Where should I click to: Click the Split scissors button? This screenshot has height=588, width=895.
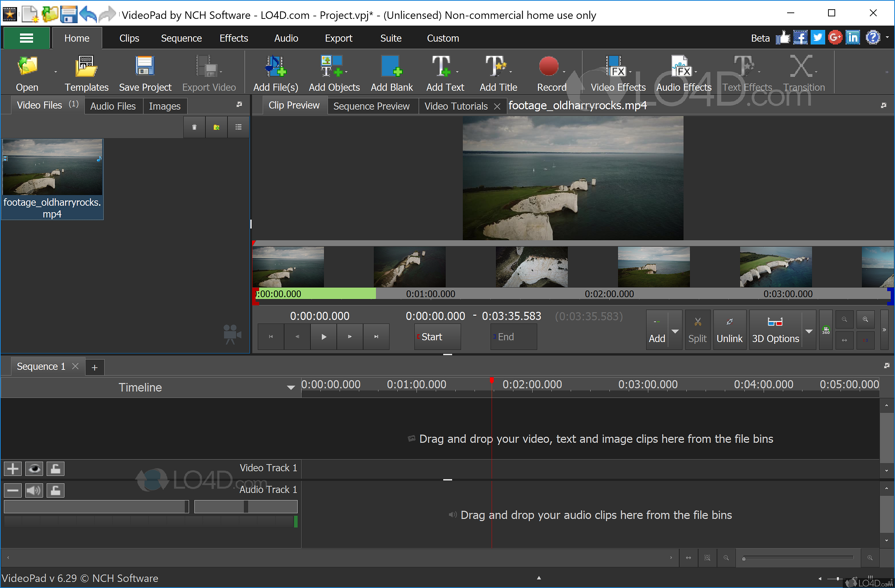pos(697,330)
